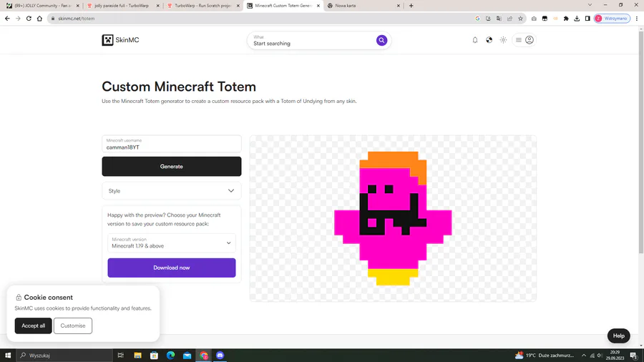Screen dimensions: 644x362
Task: Click the Download now button
Action: [x=172, y=268]
